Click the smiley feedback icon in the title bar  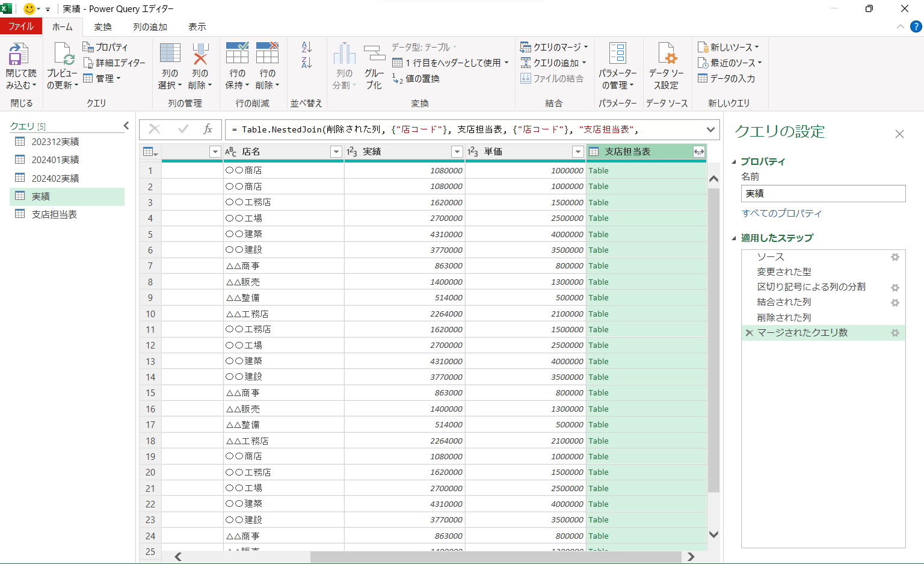click(x=29, y=8)
